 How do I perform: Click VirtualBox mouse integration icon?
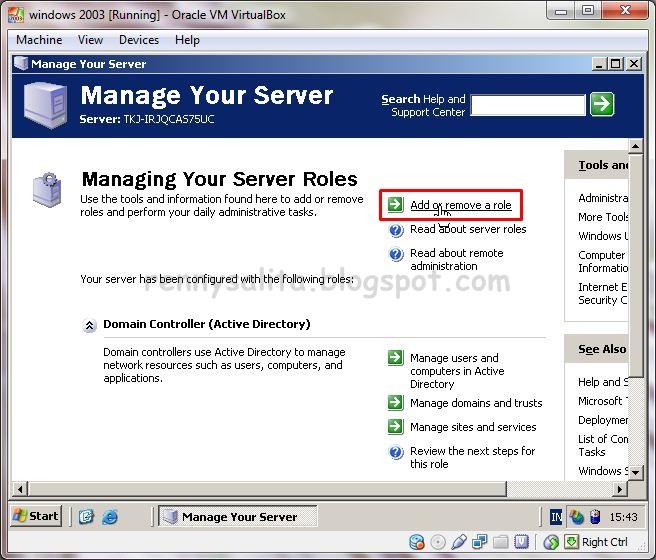click(551, 542)
